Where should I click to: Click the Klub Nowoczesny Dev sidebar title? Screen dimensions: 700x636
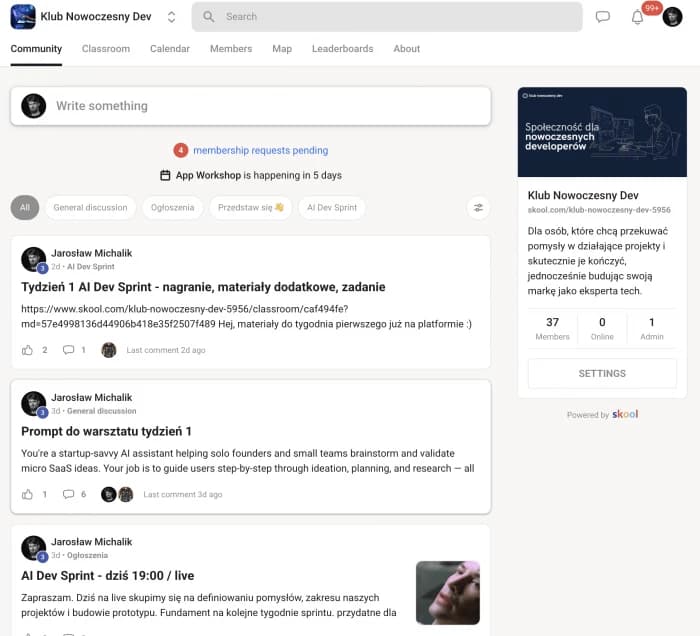click(x=583, y=195)
